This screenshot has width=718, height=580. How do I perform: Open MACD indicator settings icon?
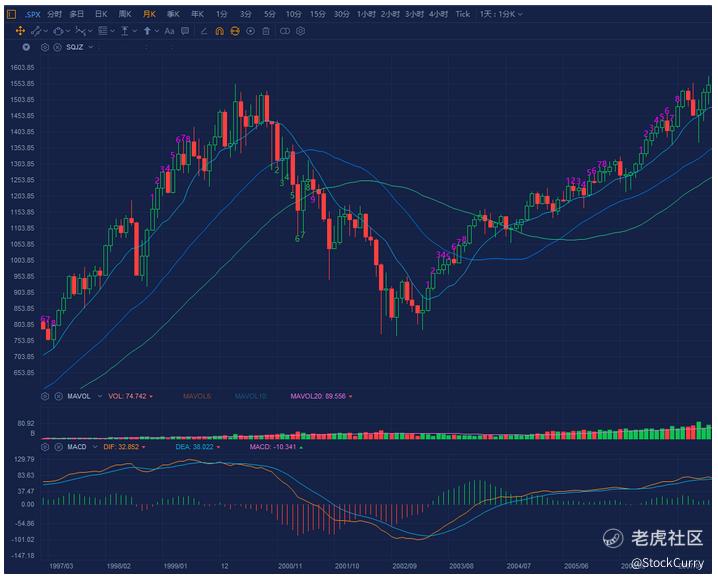(45, 447)
